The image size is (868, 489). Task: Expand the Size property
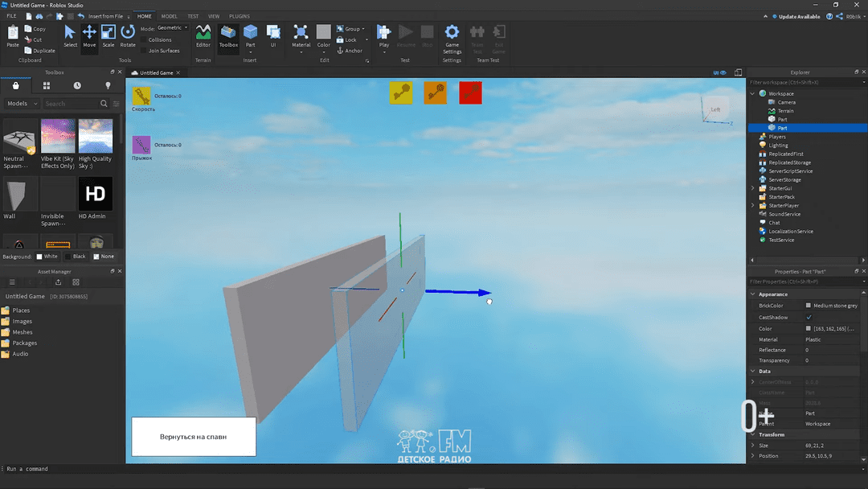753,446
